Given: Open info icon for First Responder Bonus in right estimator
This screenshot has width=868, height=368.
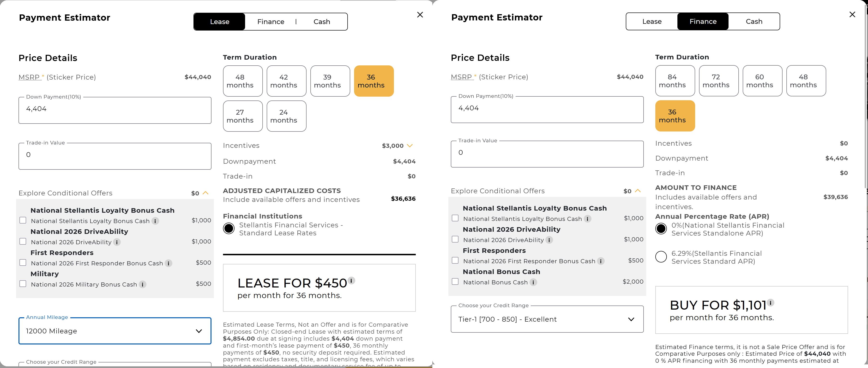Looking at the screenshot, I should click(601, 261).
